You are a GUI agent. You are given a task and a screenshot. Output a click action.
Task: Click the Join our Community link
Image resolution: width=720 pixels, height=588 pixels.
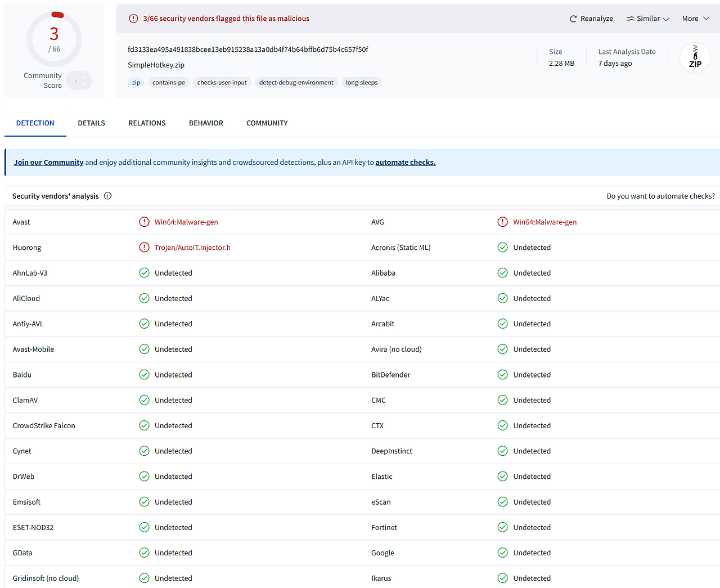(48, 162)
